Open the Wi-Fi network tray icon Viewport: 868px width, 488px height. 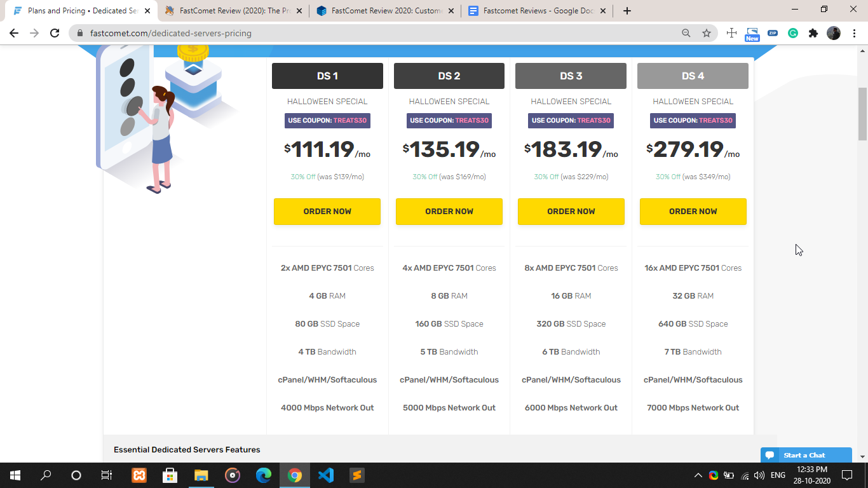coord(745,475)
